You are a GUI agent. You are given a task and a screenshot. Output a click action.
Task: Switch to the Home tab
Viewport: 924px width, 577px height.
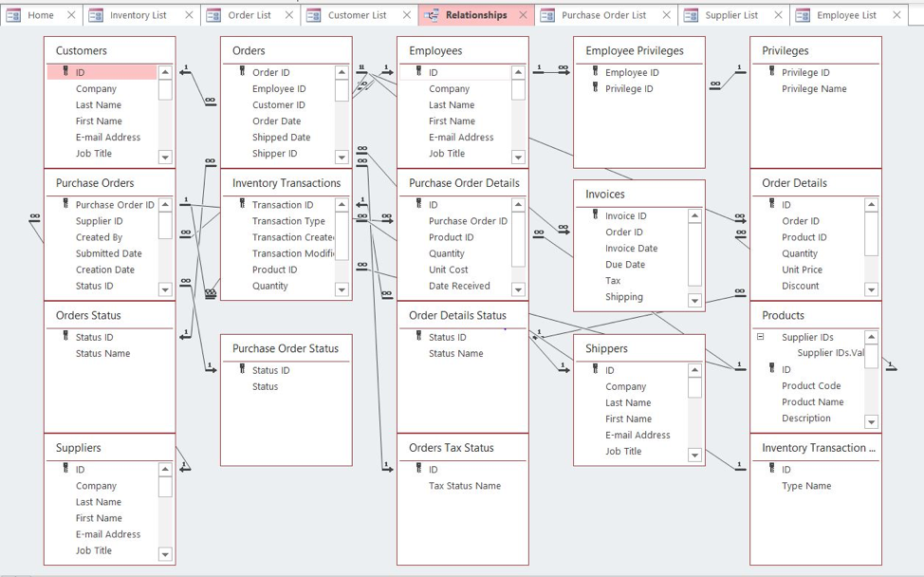point(40,14)
